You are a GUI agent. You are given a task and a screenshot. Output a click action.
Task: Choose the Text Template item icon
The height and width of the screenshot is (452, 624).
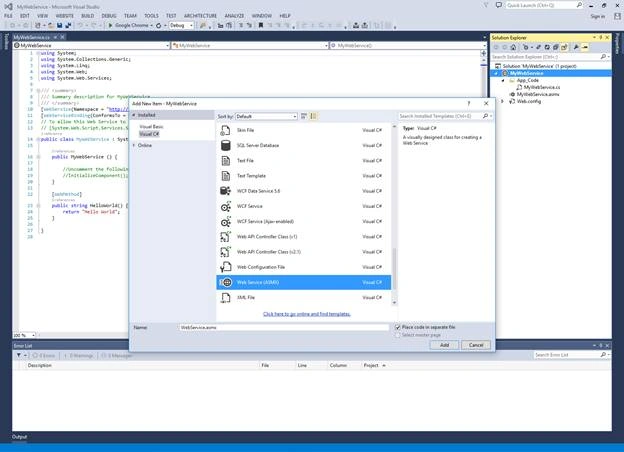pyautogui.click(x=226, y=175)
